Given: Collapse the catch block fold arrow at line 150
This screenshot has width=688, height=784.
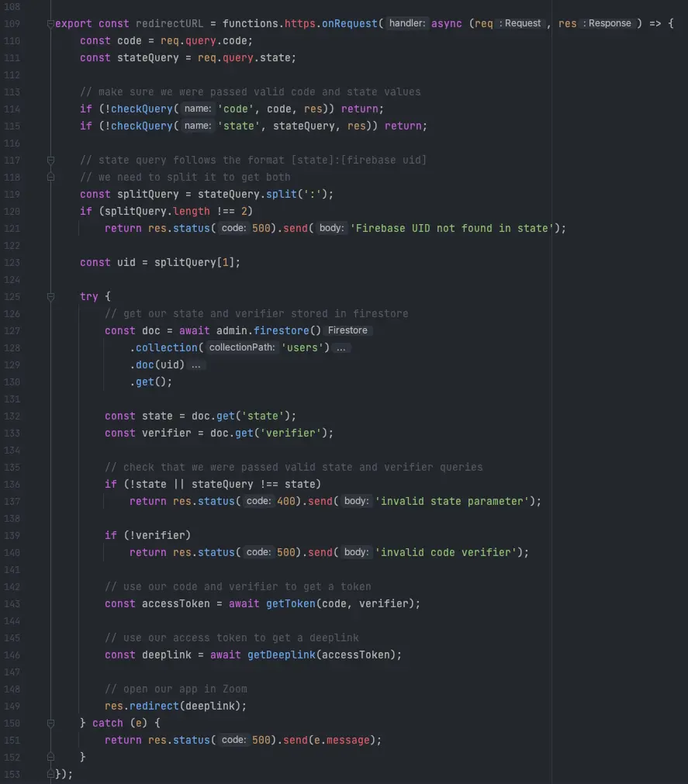Looking at the screenshot, I should click(49, 723).
